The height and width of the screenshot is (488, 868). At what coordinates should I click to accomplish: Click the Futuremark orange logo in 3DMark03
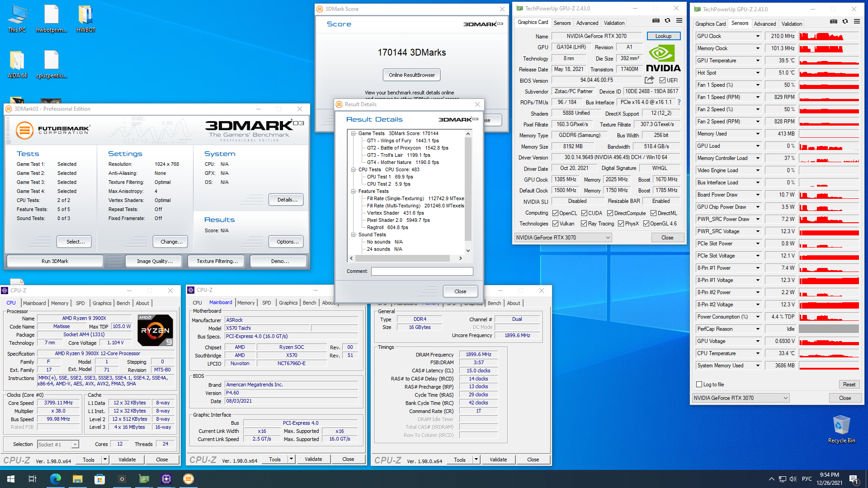click(24, 131)
